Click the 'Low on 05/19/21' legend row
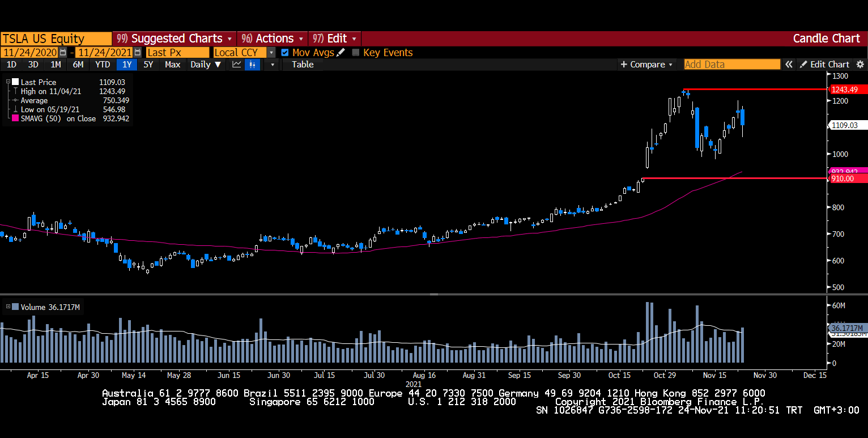This screenshot has height=438, width=868. point(71,109)
